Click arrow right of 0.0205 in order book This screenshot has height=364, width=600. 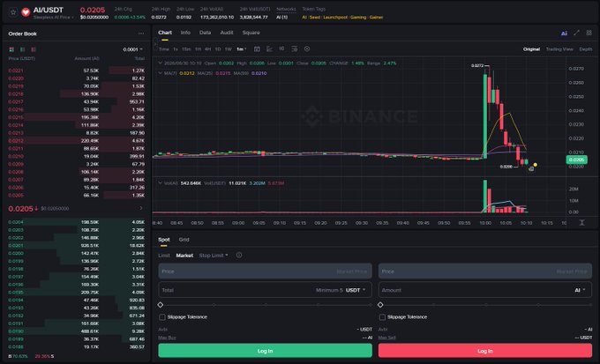(141, 208)
